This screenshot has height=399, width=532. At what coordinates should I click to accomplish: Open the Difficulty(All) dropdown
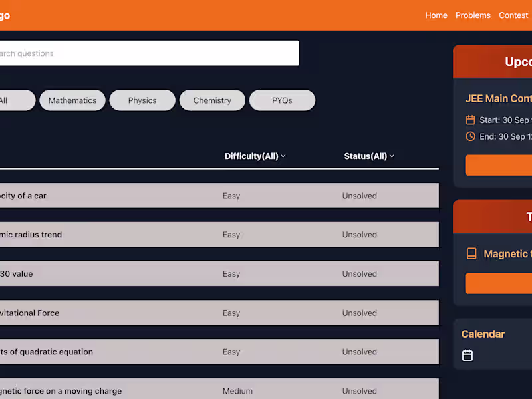[255, 156]
